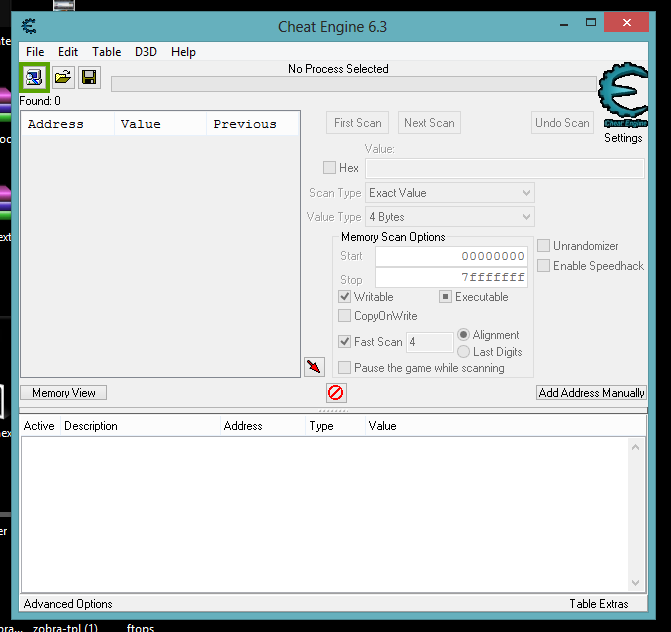
Task: Click the No Process Selected label
Action: pos(338,69)
